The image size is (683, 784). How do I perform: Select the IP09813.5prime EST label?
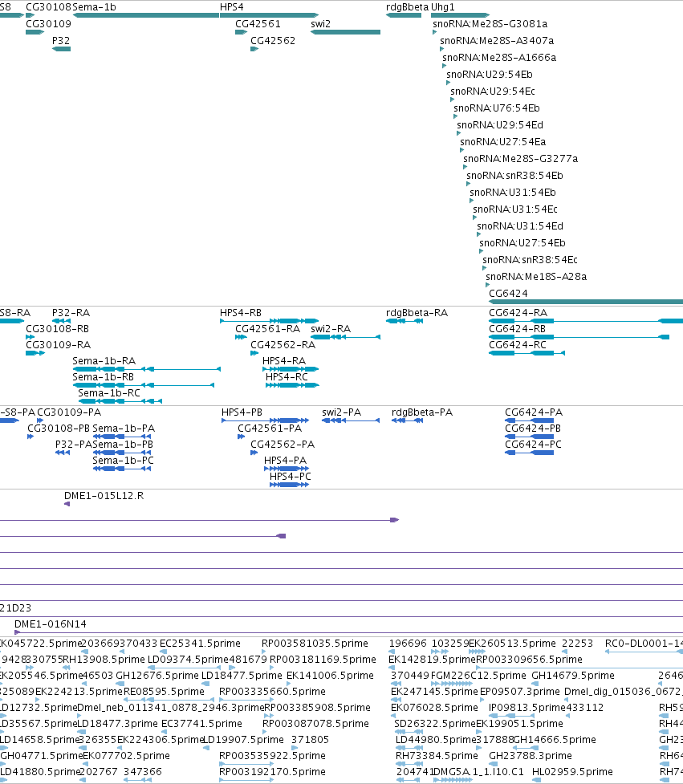pos(527,707)
